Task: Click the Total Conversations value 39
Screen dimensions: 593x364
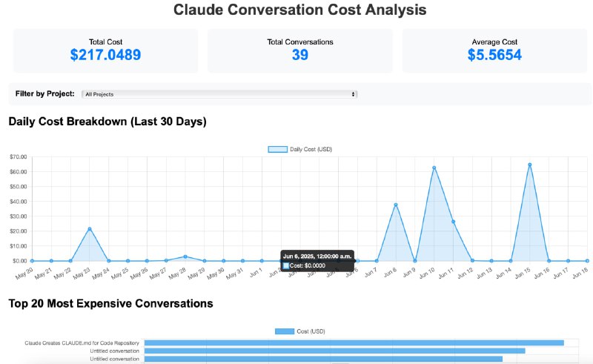Action: click(x=300, y=55)
